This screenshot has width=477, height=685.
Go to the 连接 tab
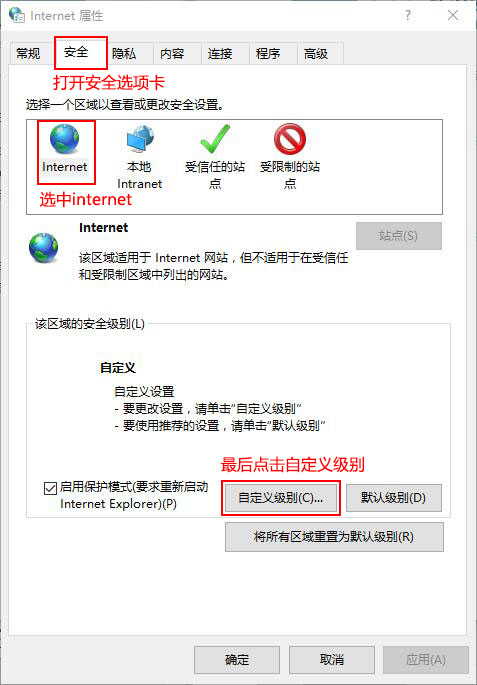tap(220, 54)
